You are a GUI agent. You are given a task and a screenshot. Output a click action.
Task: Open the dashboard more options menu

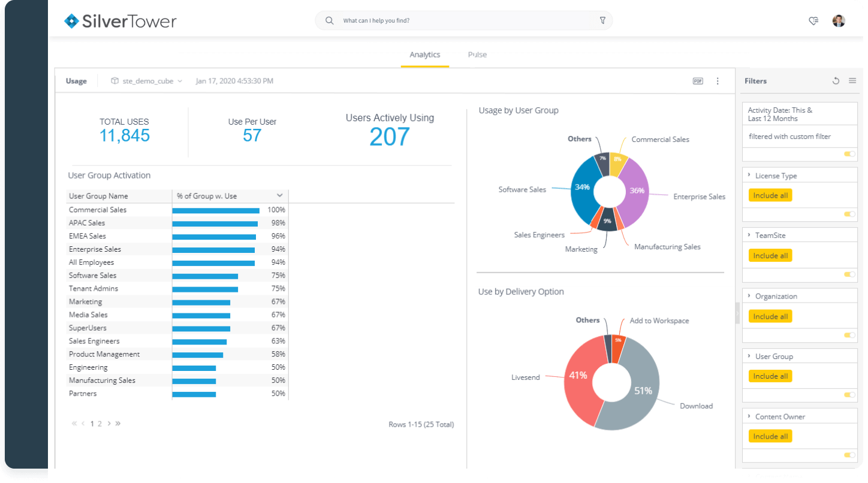[718, 81]
